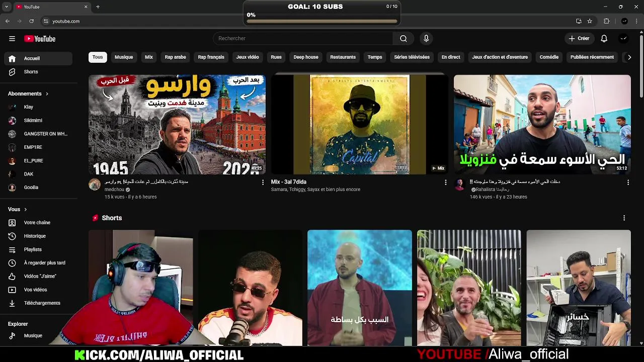Open the notifications bell

pyautogui.click(x=604, y=39)
